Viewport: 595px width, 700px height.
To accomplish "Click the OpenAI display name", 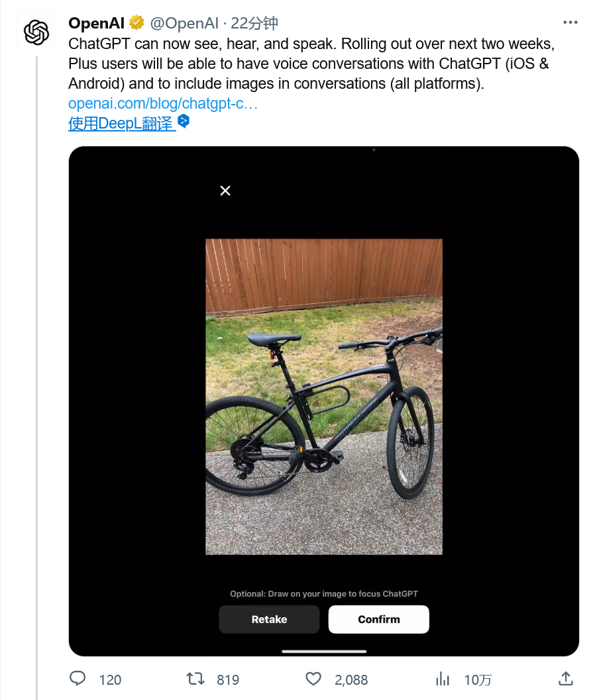I will click(x=97, y=23).
